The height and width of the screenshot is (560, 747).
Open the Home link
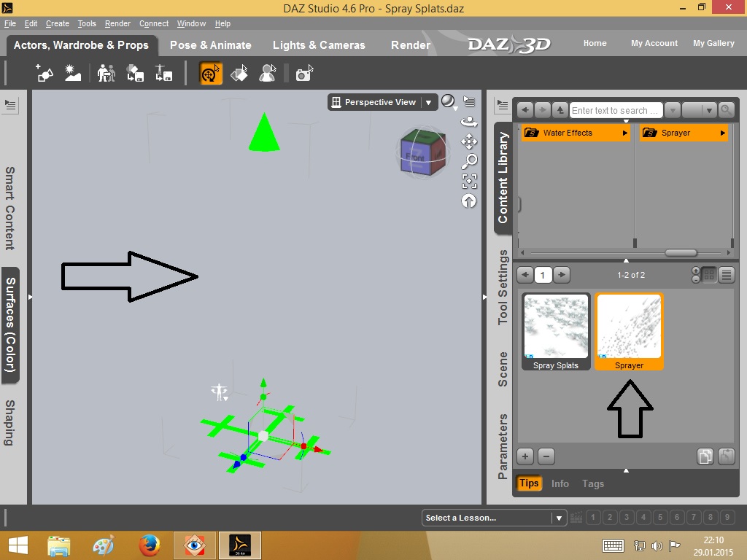click(x=595, y=43)
